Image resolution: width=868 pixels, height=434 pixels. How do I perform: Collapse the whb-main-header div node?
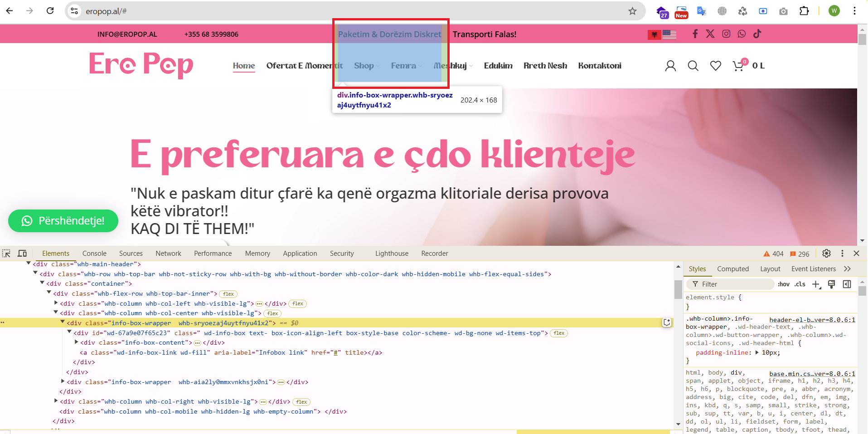coord(29,263)
